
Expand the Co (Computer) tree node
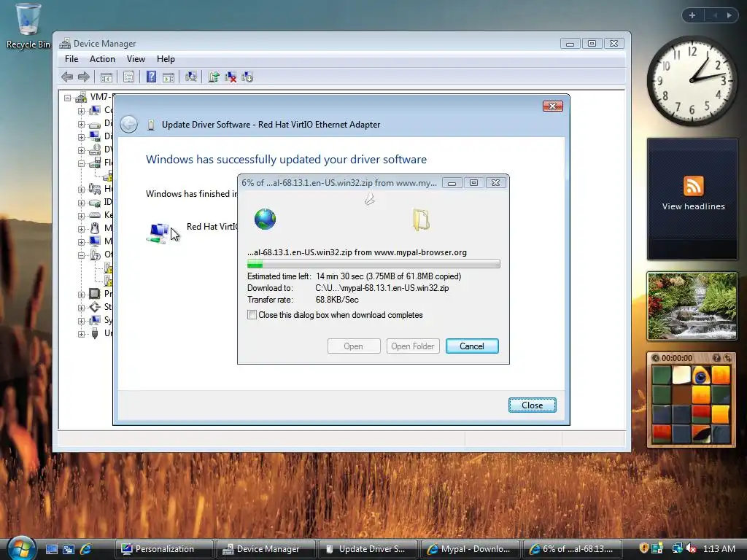click(81, 111)
